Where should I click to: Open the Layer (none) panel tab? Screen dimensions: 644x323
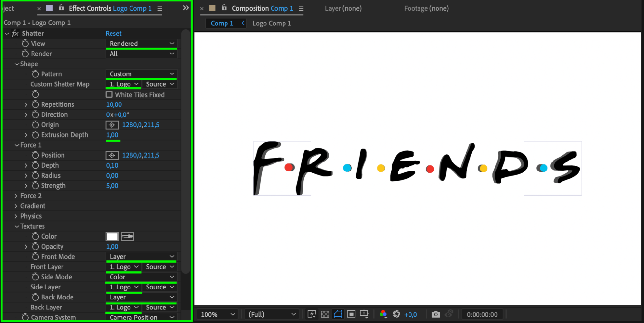[x=343, y=8]
